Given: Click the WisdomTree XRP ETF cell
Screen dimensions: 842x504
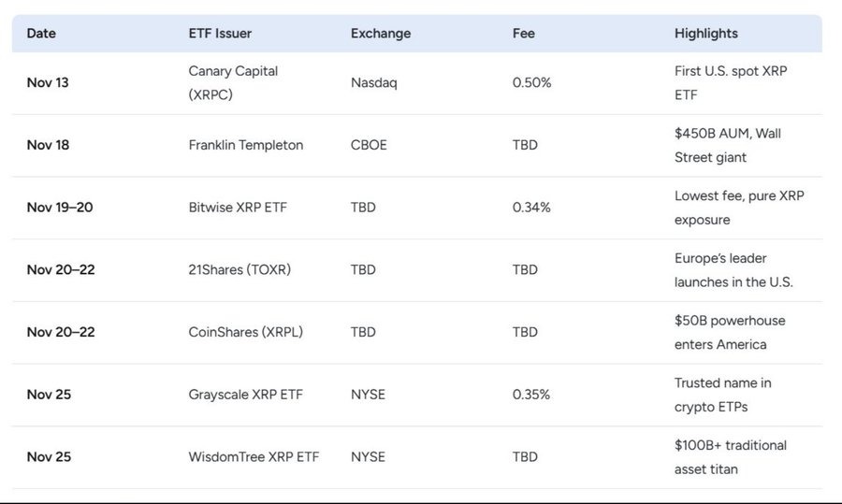Looking at the screenshot, I should tap(254, 457).
